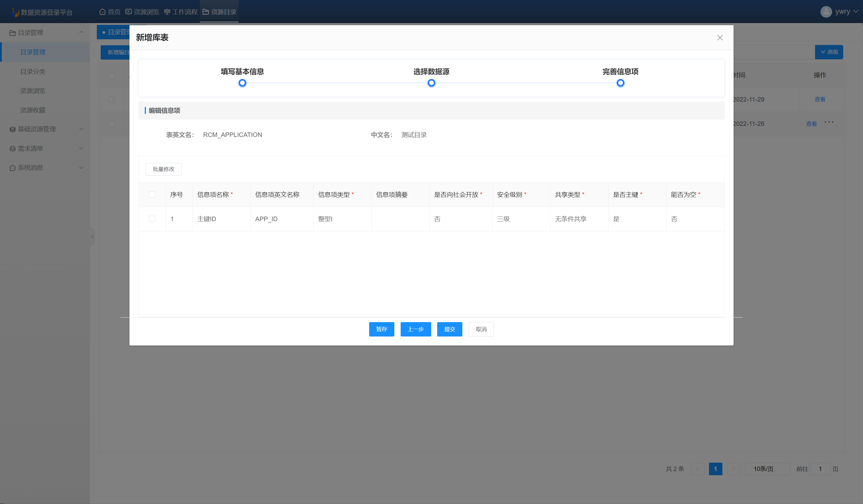The height and width of the screenshot is (504, 863).
Task: Click the 信息项类型 column header
Action: (343, 195)
